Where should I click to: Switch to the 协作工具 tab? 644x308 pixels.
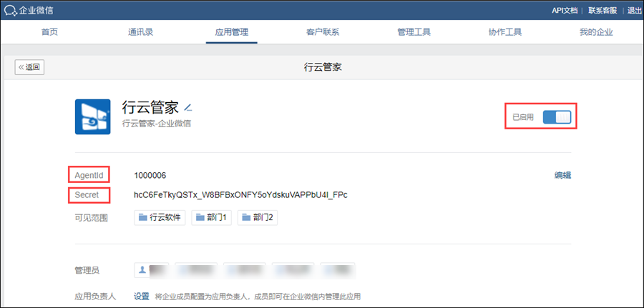pyautogui.click(x=504, y=32)
